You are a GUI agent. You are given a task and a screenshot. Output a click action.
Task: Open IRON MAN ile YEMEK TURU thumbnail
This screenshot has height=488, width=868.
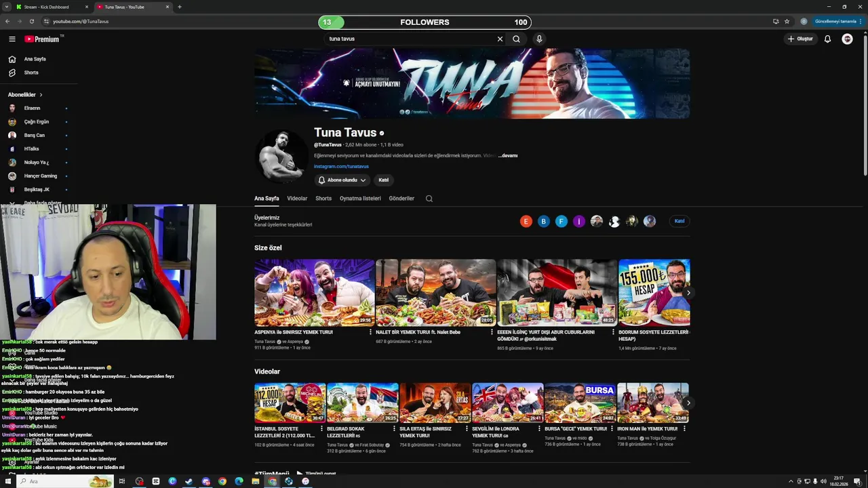pyautogui.click(x=653, y=403)
